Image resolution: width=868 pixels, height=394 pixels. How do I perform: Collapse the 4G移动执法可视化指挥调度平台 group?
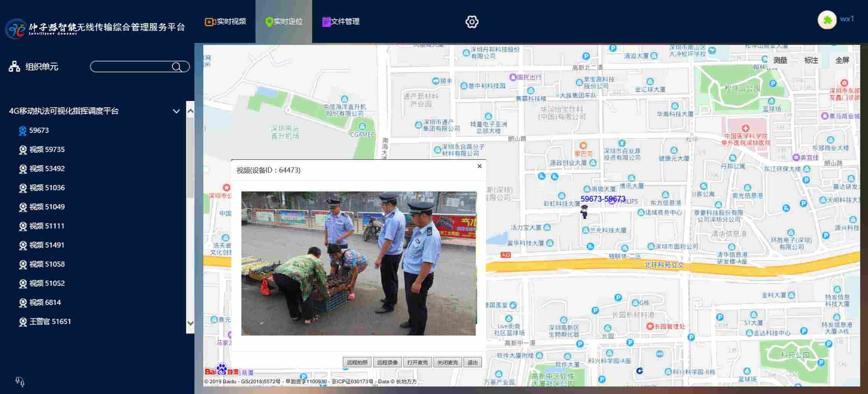click(176, 111)
